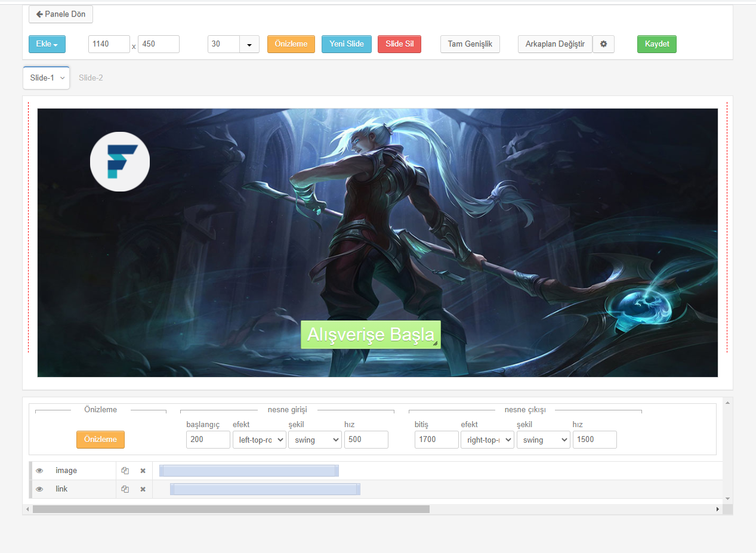Click the Panele Dön back button

point(61,14)
